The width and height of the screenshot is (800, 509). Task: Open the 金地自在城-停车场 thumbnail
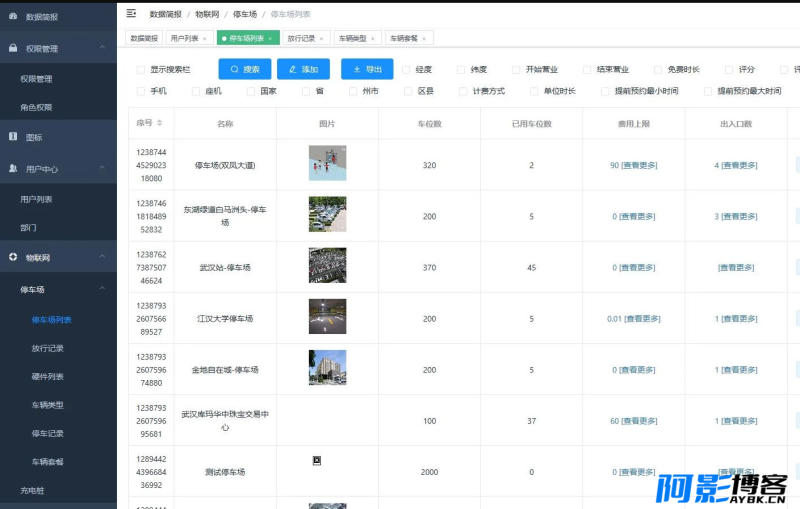point(328,367)
